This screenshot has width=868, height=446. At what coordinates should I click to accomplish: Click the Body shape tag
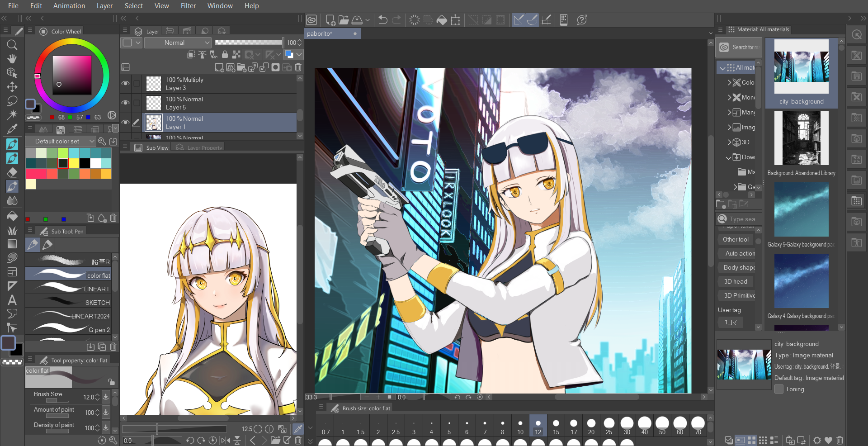pos(737,267)
